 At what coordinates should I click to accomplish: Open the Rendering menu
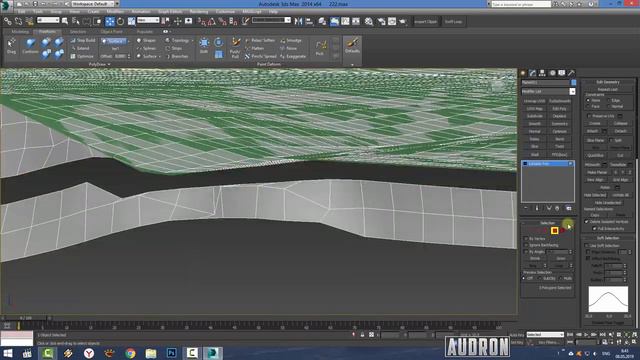pos(199,12)
